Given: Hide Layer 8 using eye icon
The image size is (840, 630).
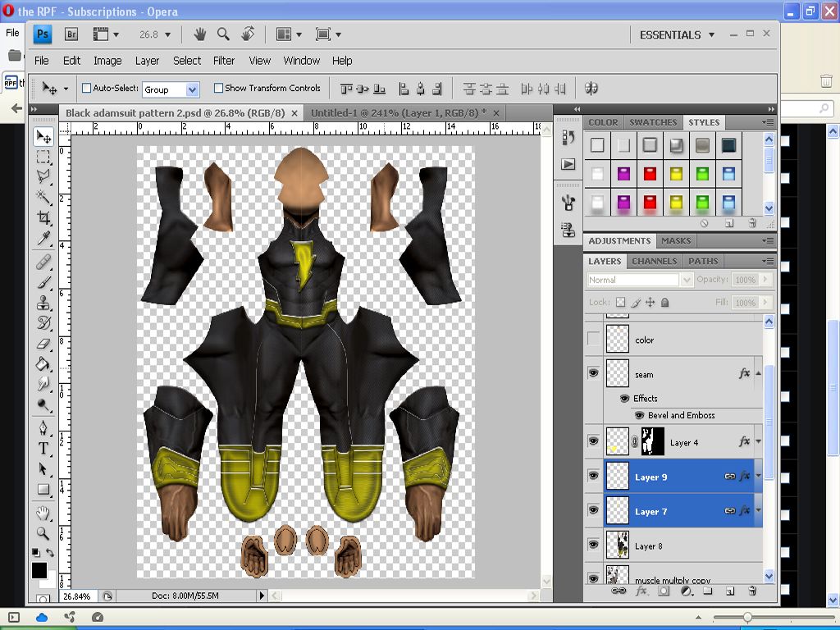Looking at the screenshot, I should tap(593, 545).
